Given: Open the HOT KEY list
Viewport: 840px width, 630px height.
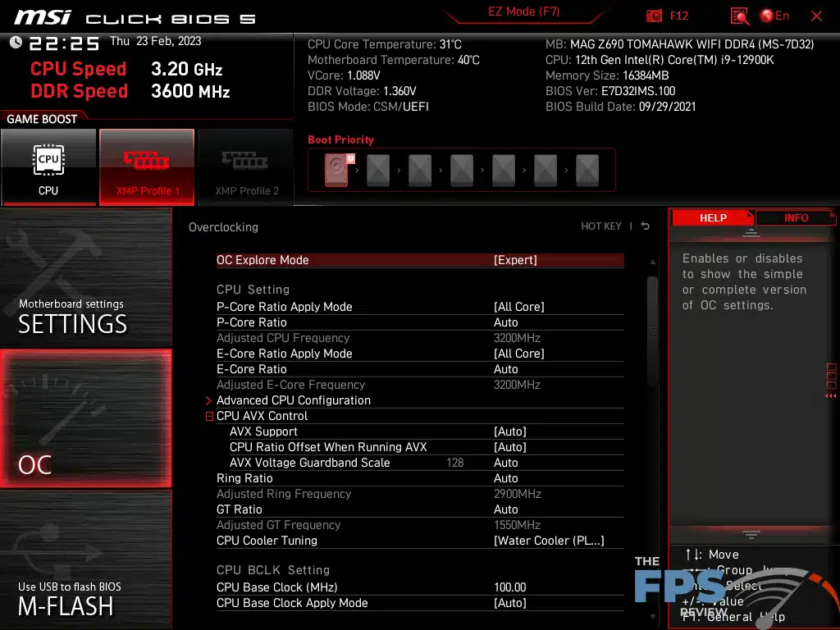Looking at the screenshot, I should [601, 226].
